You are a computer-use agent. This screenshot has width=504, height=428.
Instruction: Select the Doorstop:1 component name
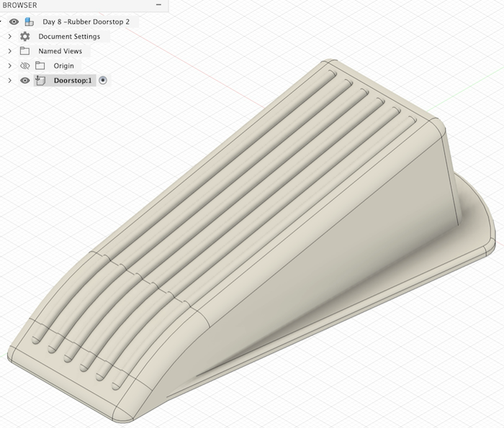[73, 81]
